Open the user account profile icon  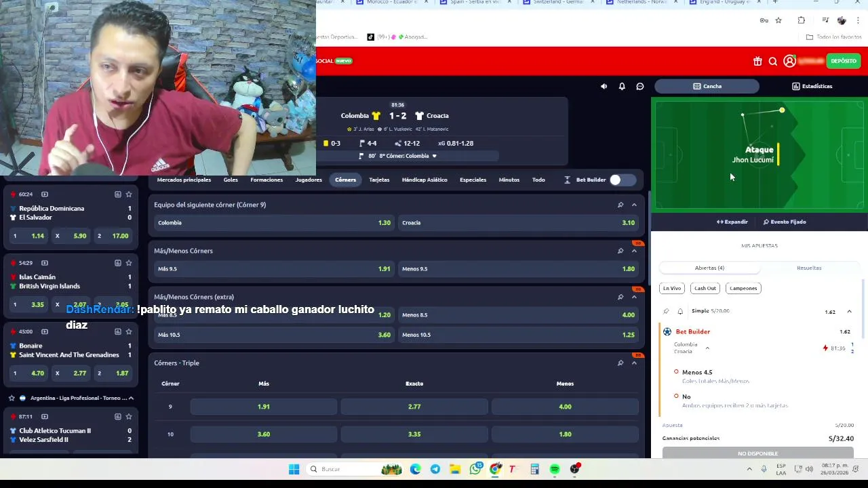(x=789, y=61)
